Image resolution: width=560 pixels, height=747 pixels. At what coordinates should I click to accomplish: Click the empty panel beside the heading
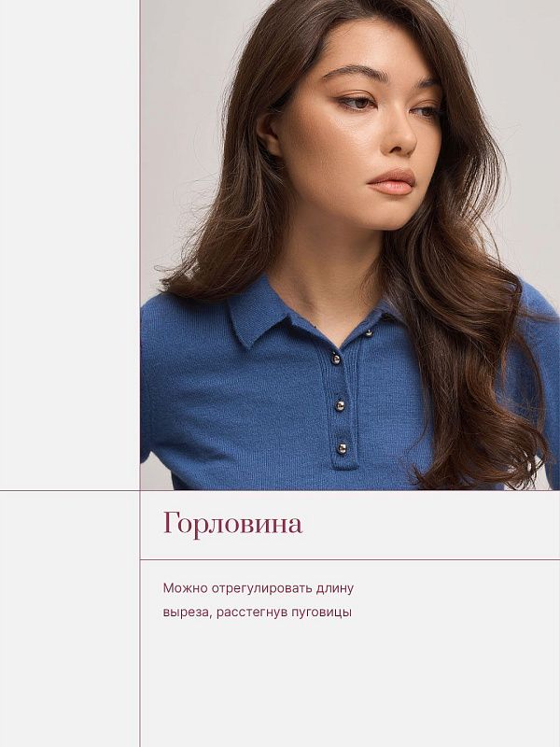[69, 619]
